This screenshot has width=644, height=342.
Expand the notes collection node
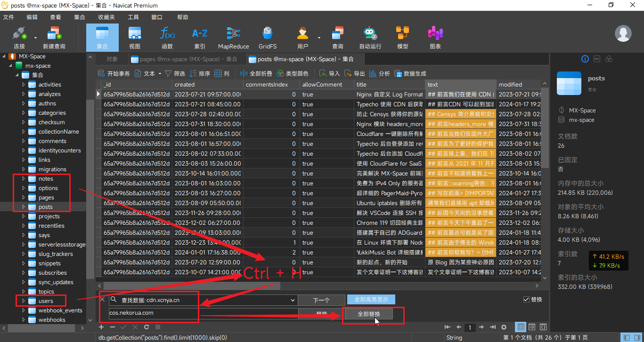24,179
